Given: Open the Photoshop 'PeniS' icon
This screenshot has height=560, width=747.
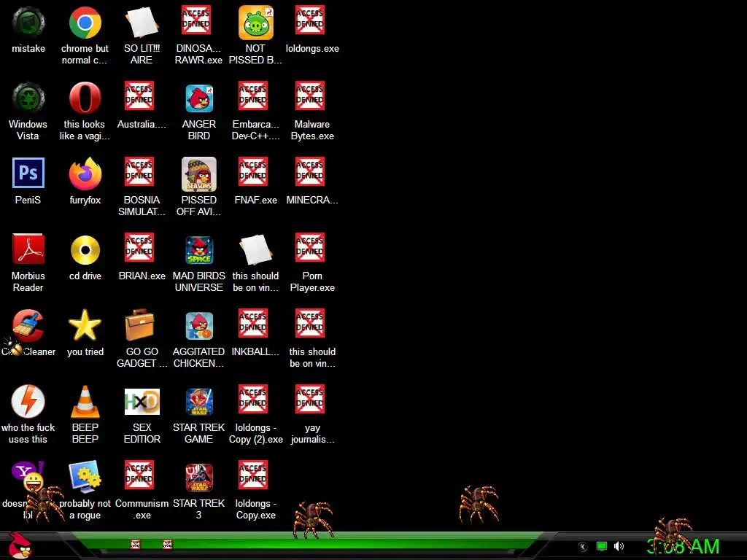Looking at the screenshot, I should click(28, 173).
